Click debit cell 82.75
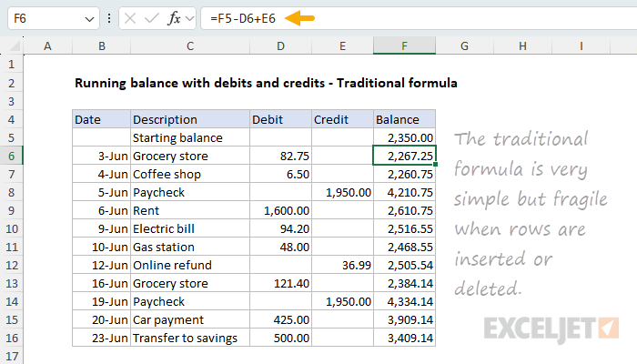637x364 pixels. pyautogui.click(x=280, y=156)
